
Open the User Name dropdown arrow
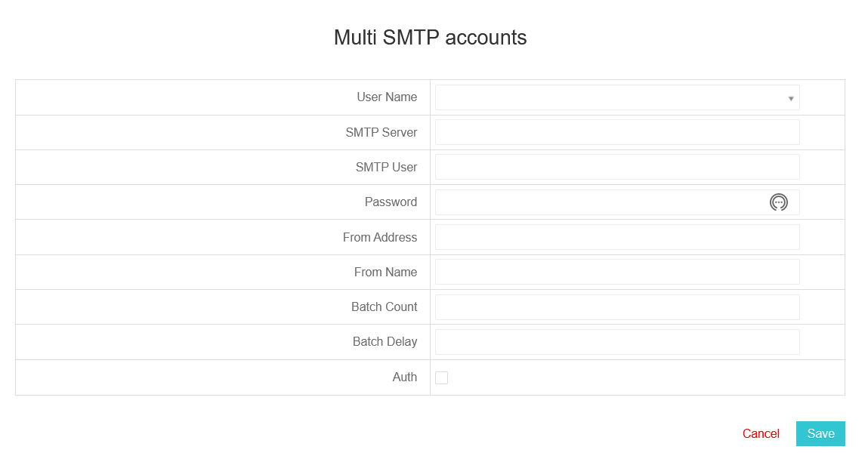(x=791, y=98)
